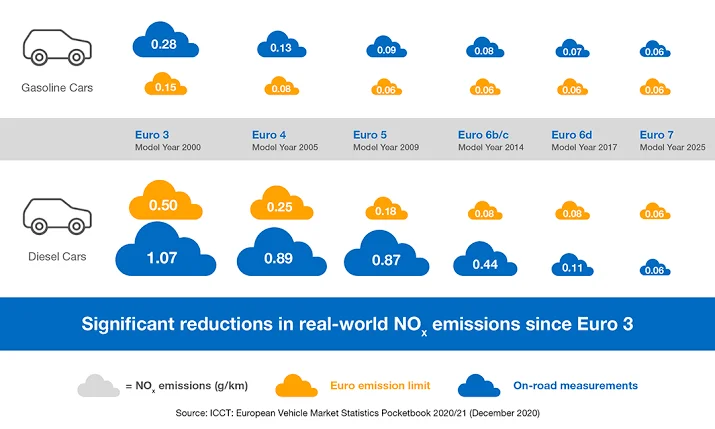Screen dimensions: 715x429
Task: Click blue 0.07 cloud for gasoline Euro 6d
Action: (572, 48)
